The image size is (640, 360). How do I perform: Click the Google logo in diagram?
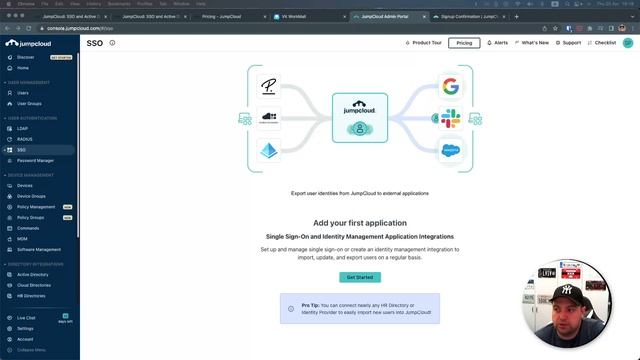[451, 86]
